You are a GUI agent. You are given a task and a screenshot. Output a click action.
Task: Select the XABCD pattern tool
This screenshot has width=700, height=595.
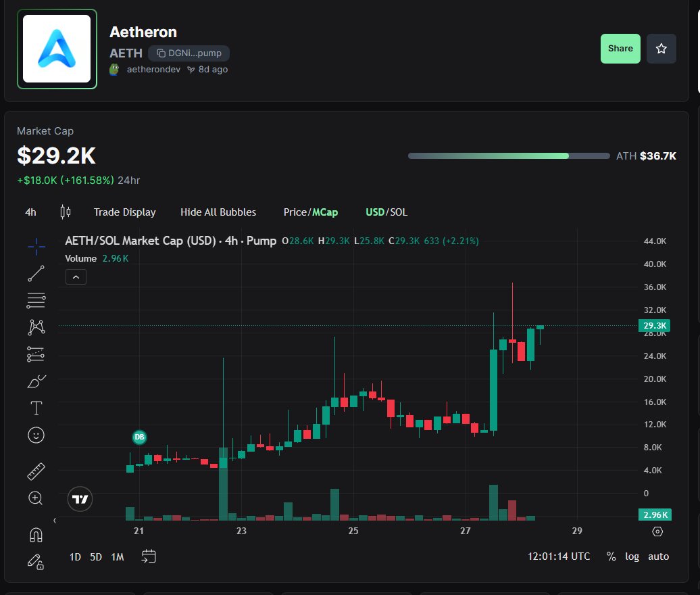click(x=36, y=327)
